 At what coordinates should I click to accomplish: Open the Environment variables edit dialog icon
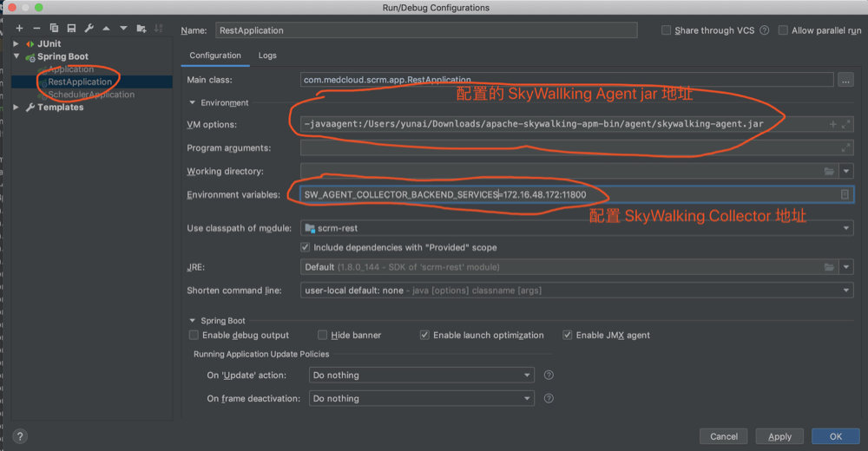[845, 194]
